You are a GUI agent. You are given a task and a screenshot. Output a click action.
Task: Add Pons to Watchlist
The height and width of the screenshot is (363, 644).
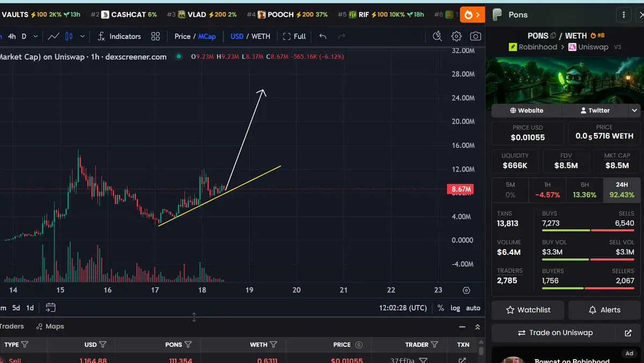click(528, 310)
